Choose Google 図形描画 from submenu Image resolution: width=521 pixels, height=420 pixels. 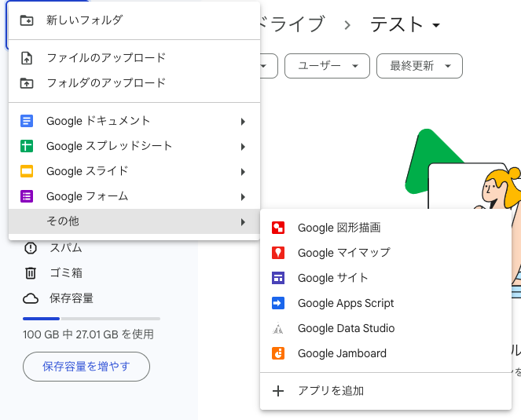click(386, 228)
